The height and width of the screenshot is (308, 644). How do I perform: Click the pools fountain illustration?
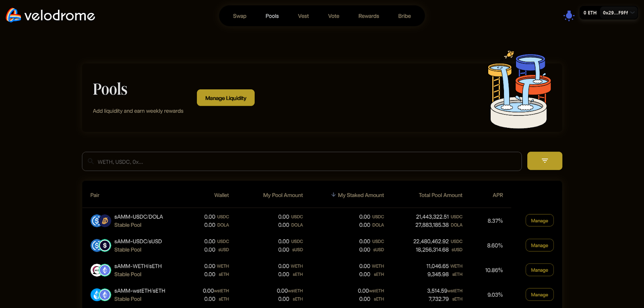click(519, 89)
